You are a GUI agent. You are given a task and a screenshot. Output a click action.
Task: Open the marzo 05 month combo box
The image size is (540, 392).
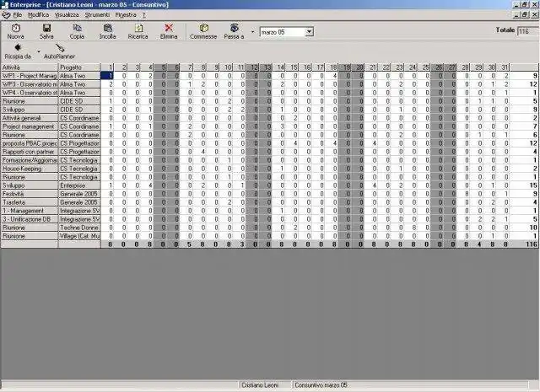(x=286, y=32)
